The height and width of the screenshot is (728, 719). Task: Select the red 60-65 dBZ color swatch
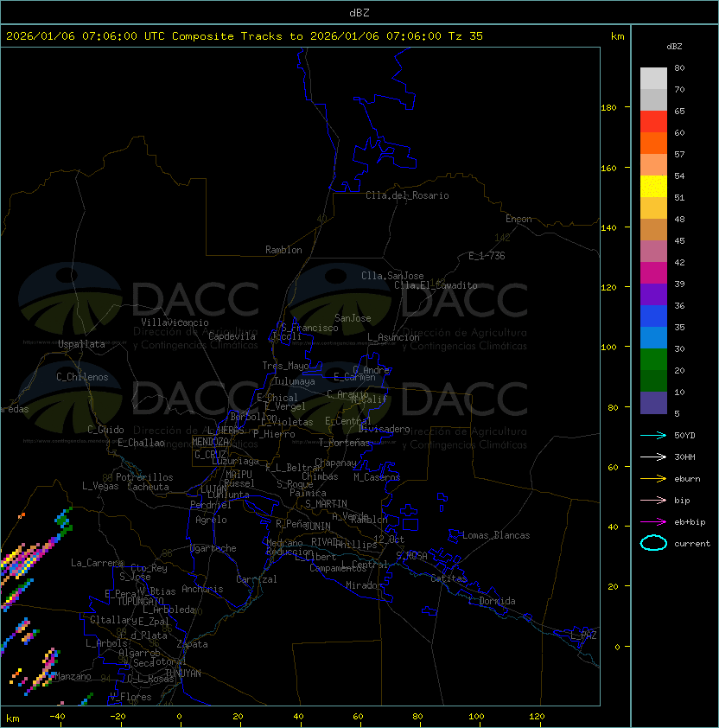(x=653, y=122)
